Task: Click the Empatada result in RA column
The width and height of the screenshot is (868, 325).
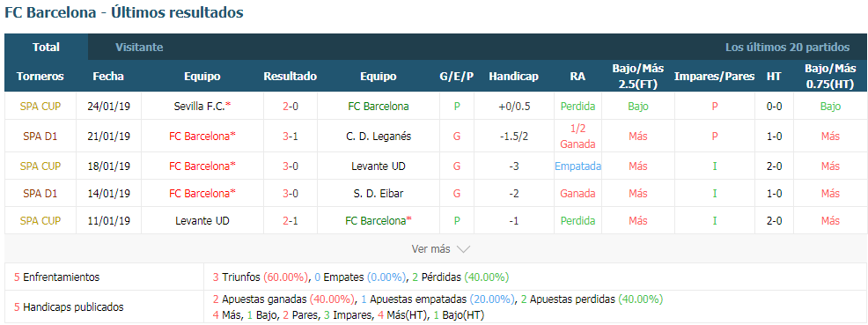Action: (x=577, y=166)
